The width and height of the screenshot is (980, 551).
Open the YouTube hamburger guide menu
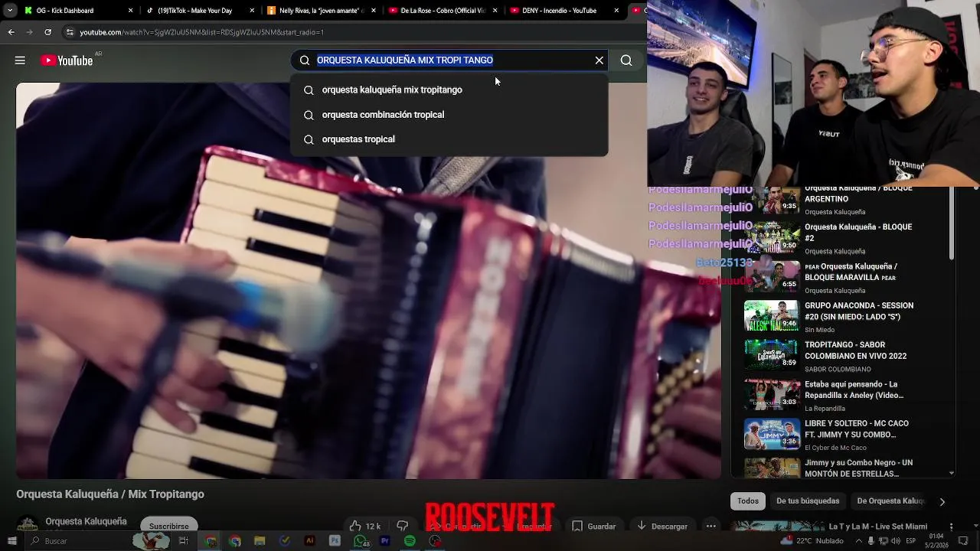pyautogui.click(x=20, y=60)
